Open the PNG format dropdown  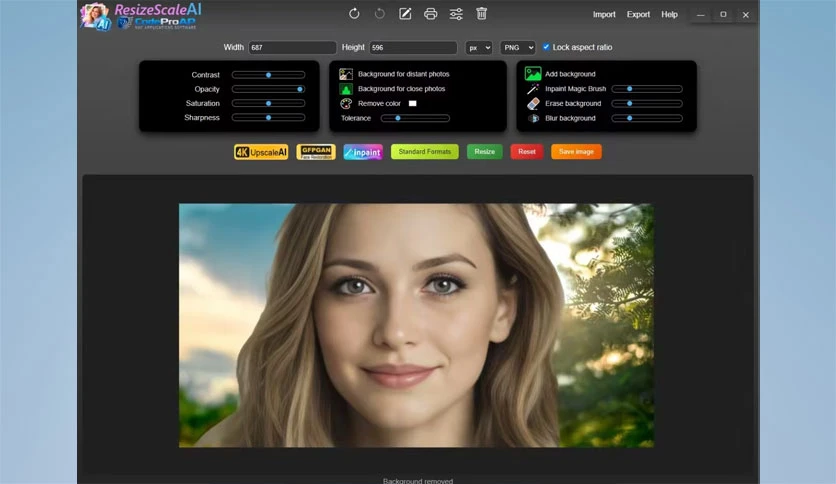click(x=518, y=47)
